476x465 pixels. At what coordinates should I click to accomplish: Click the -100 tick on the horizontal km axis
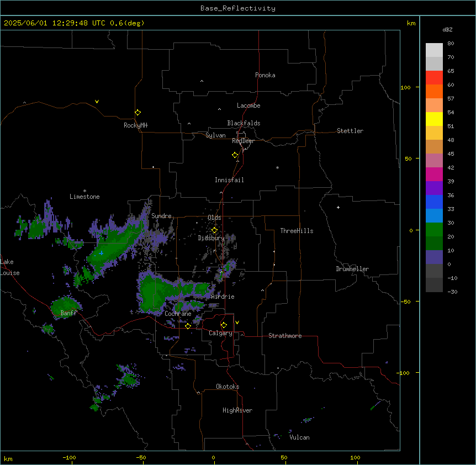click(69, 457)
